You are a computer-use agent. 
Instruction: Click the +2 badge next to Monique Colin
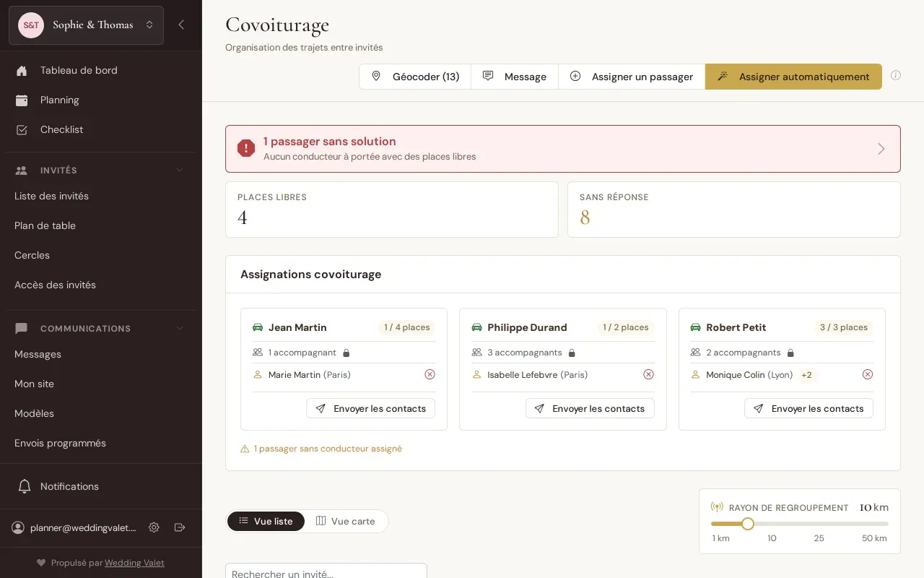click(x=807, y=375)
